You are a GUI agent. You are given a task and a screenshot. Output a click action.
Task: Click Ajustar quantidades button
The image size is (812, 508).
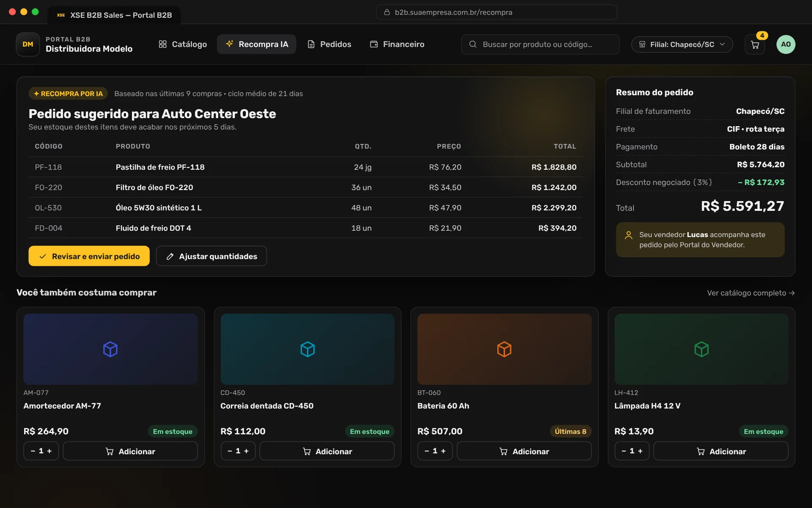[x=211, y=256]
